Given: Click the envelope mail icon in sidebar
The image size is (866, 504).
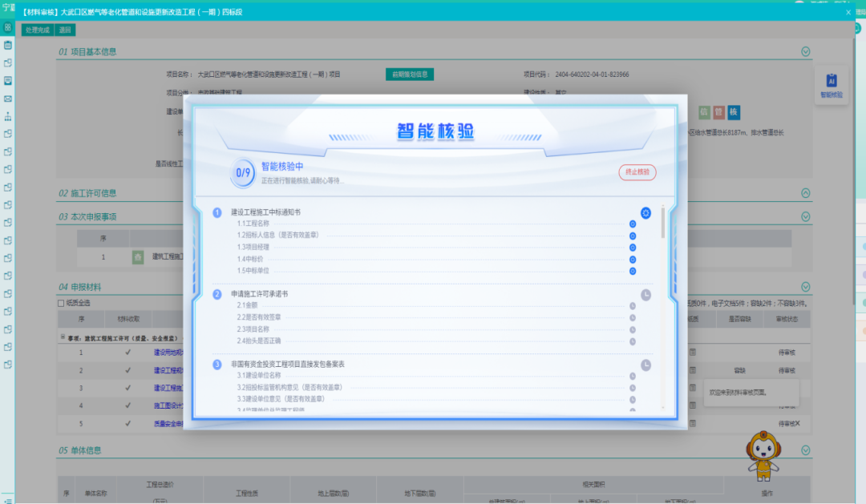Looking at the screenshot, I should coord(8,99).
